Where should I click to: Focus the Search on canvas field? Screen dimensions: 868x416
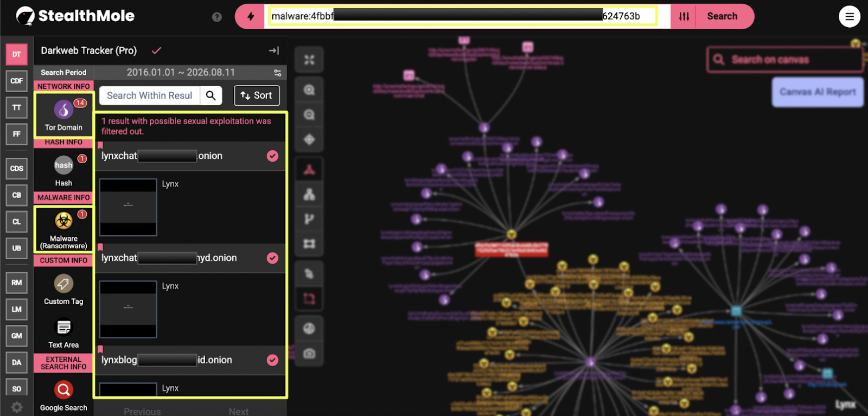click(x=785, y=60)
